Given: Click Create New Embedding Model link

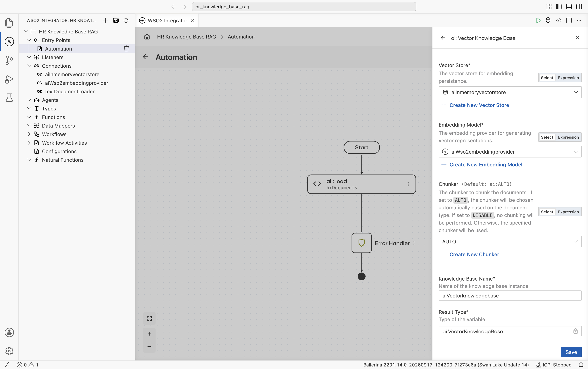Looking at the screenshot, I should point(482,165).
